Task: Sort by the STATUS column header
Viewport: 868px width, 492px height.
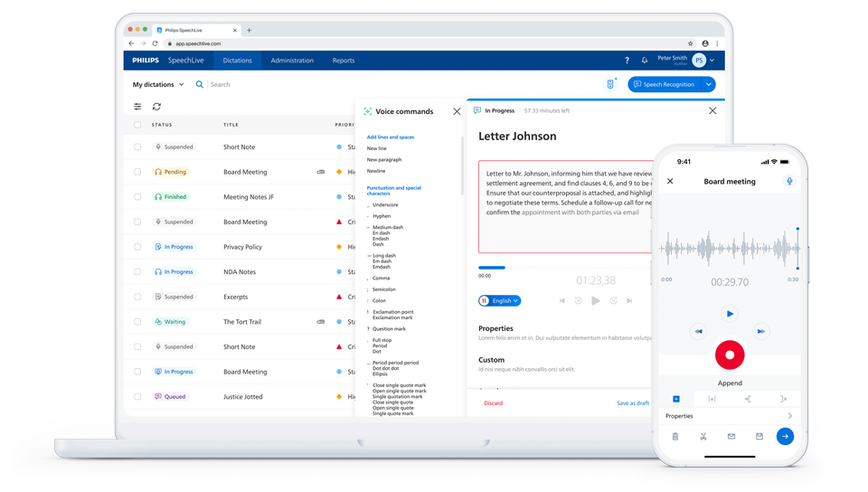Action: [x=162, y=125]
